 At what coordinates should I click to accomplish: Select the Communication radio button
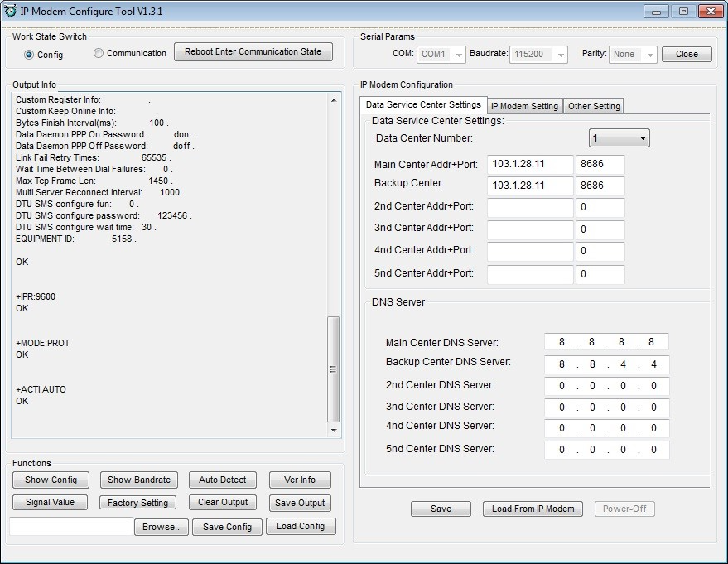pyautogui.click(x=99, y=54)
